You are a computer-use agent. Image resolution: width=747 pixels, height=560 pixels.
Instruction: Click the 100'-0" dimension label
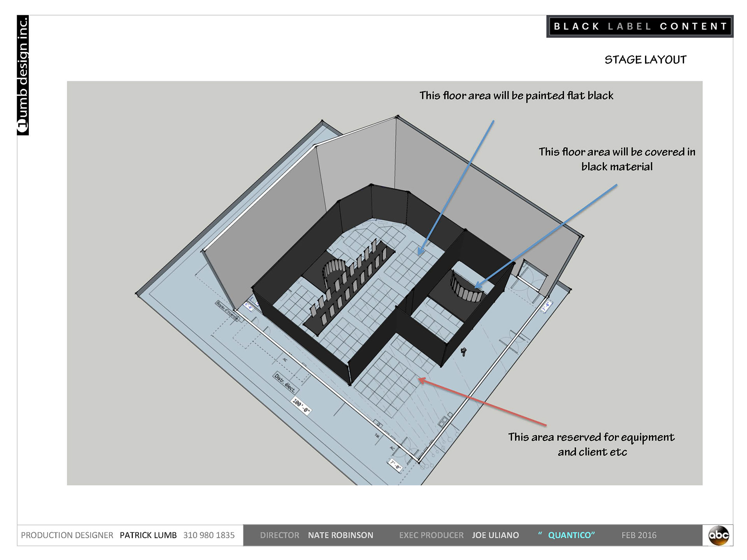point(302,406)
